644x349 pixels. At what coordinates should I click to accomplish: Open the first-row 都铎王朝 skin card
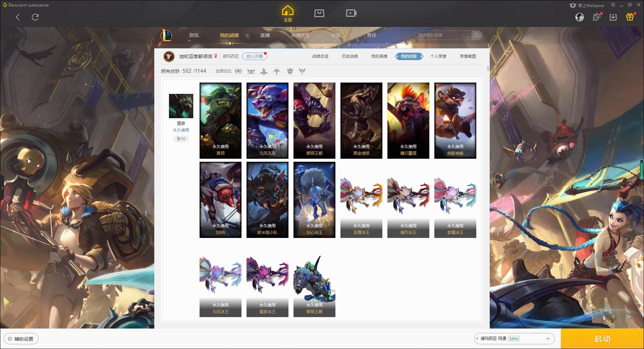click(314, 120)
